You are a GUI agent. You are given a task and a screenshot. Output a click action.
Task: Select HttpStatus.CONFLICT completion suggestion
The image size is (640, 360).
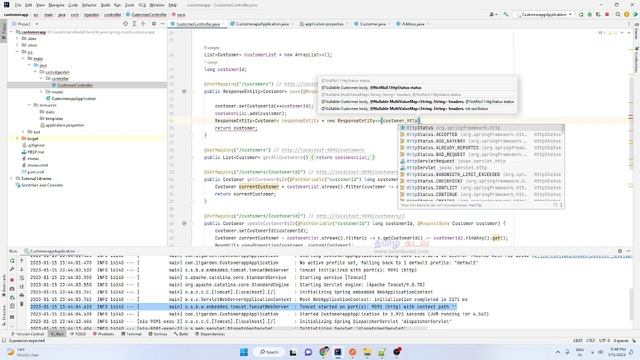[x=481, y=188]
